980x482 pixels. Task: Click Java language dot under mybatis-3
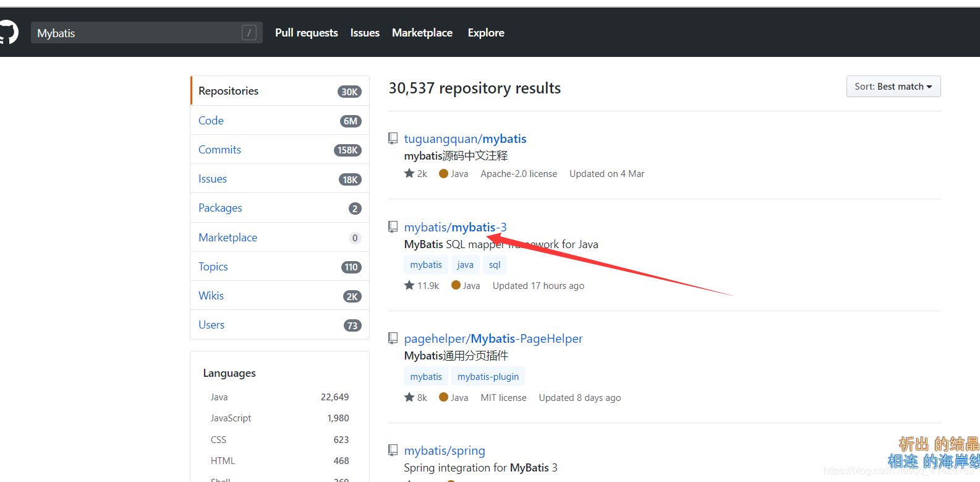pos(456,285)
